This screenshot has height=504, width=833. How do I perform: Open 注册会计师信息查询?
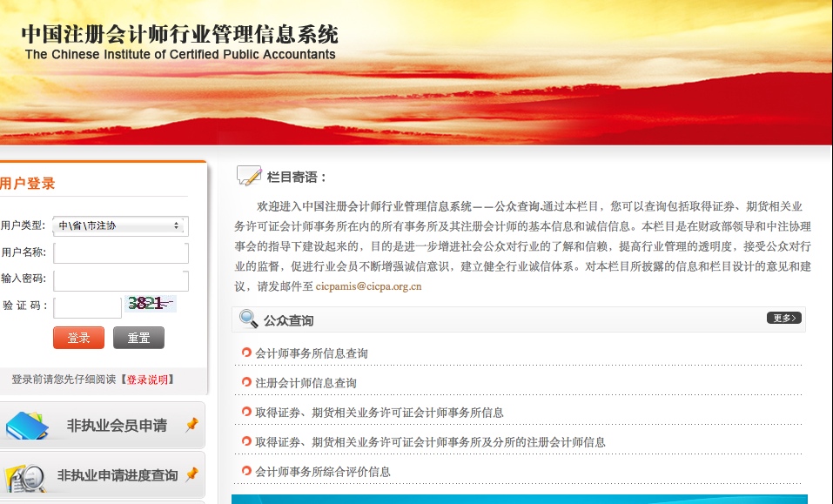click(x=306, y=383)
